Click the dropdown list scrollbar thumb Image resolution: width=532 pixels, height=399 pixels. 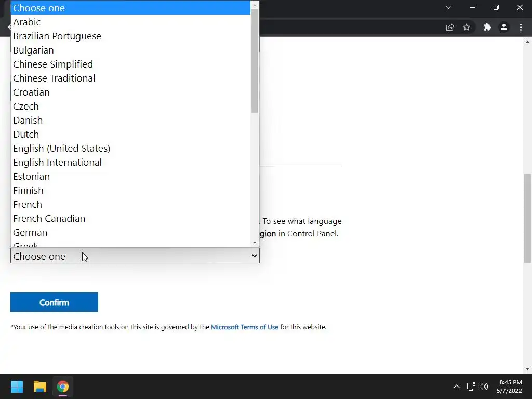[x=255, y=61]
